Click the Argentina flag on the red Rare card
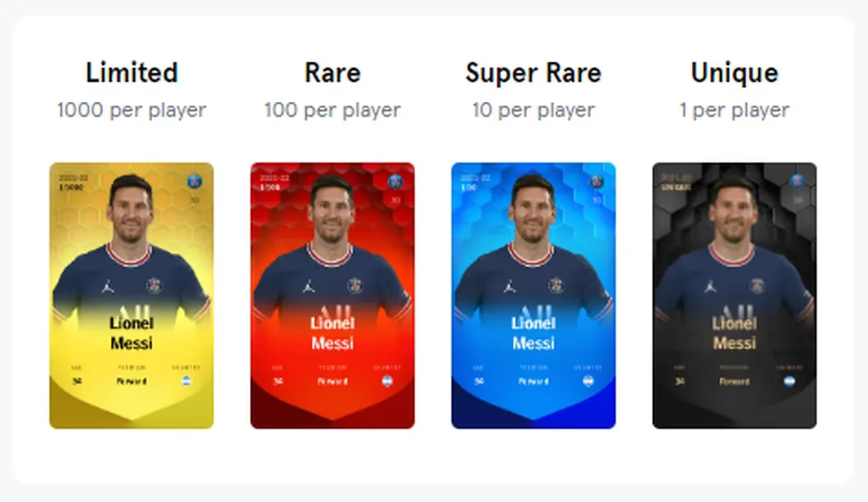Screen dimensions: 868x502 coord(387,380)
